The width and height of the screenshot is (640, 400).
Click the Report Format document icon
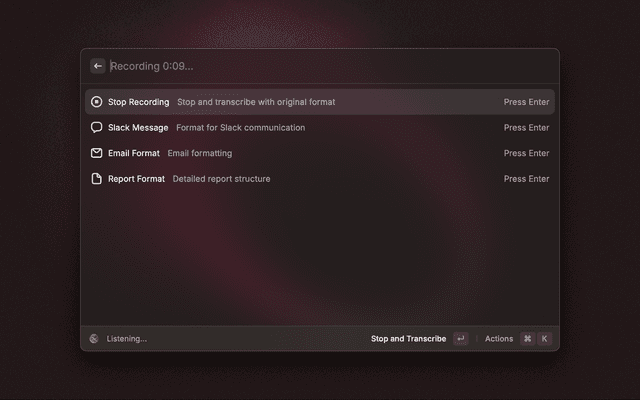97,179
